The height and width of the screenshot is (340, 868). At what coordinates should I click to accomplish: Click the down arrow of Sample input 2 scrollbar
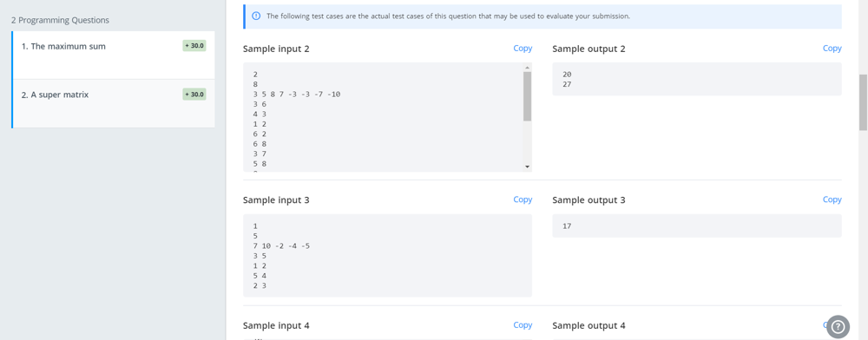[x=527, y=167]
